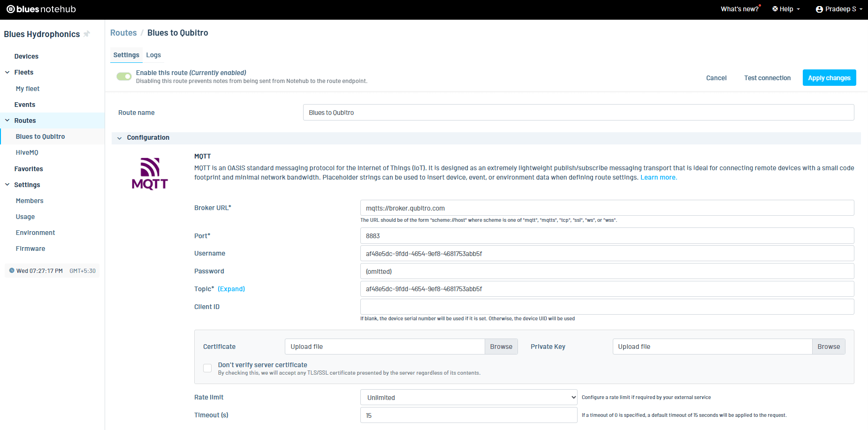Click the Certificate Upload file field

385,347
